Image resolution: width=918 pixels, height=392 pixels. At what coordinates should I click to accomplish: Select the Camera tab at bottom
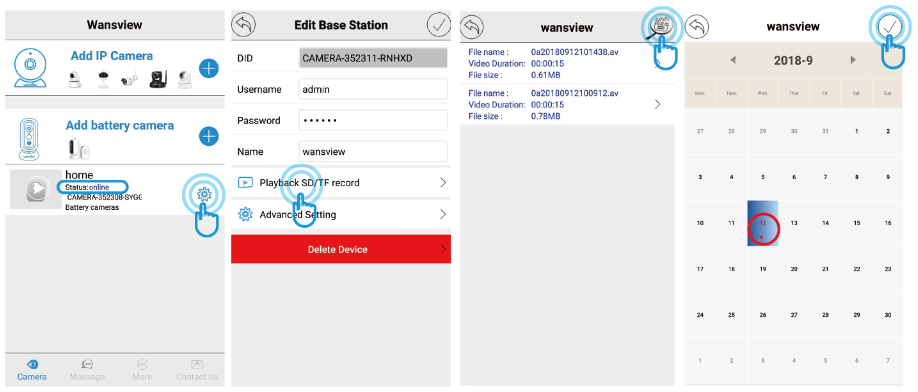coord(32,370)
